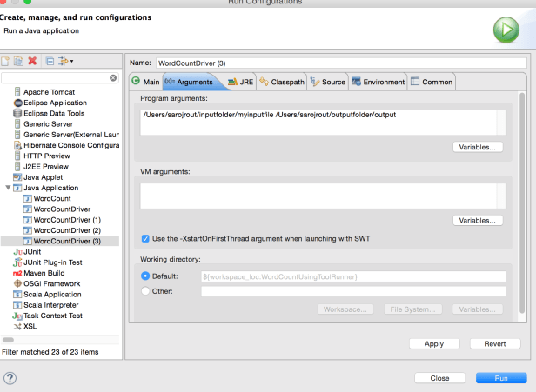Screen dimensions: 536x392
Task: Delete selected configuration with red X icon
Action: (32, 61)
